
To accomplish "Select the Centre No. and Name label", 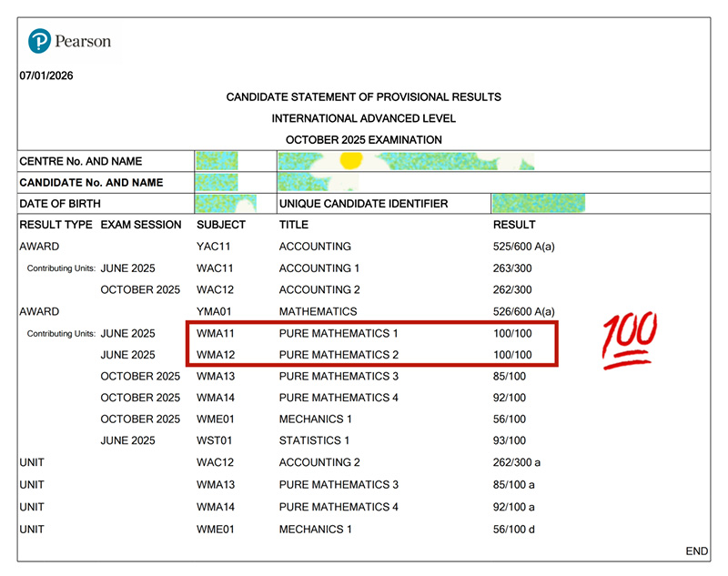I will tap(81, 161).
